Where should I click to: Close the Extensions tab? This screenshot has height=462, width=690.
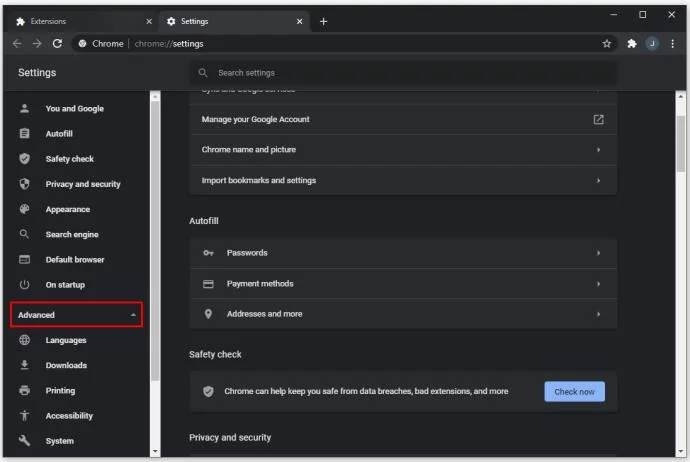149,21
